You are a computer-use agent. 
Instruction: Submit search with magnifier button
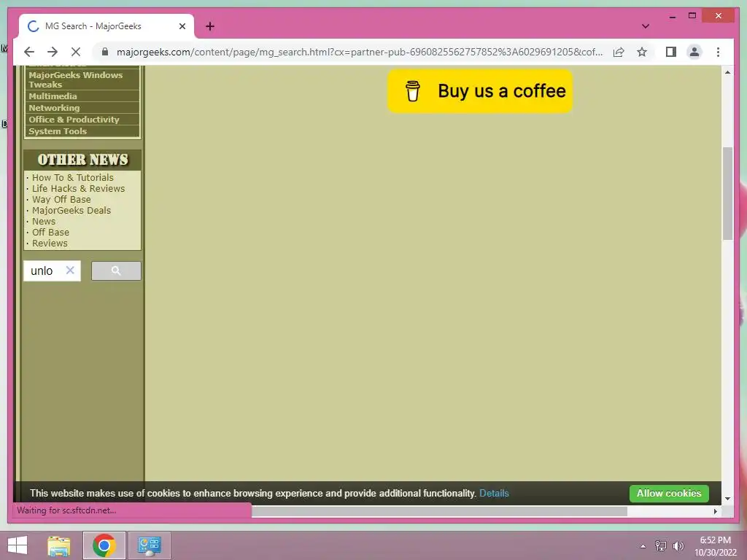(x=116, y=271)
